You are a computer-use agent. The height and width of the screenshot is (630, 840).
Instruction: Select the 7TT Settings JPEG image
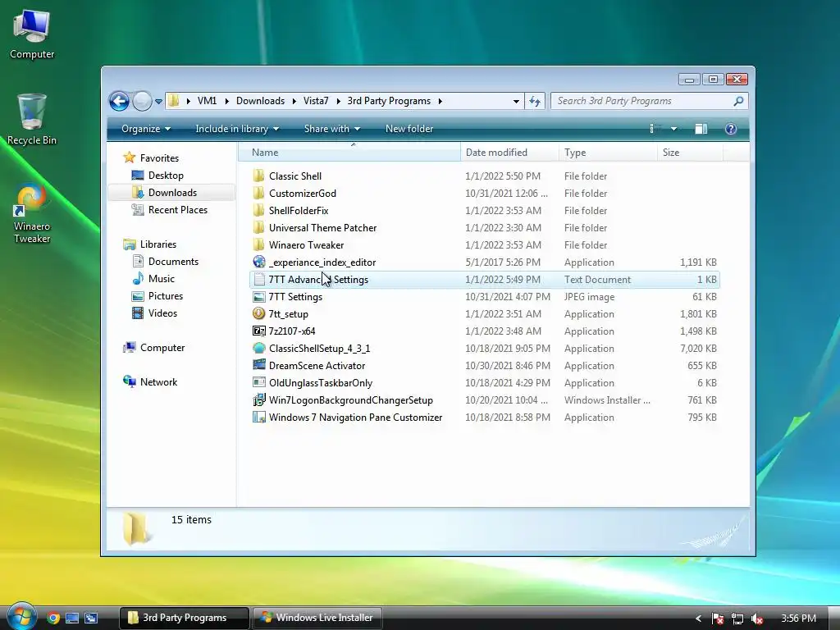pos(485,297)
